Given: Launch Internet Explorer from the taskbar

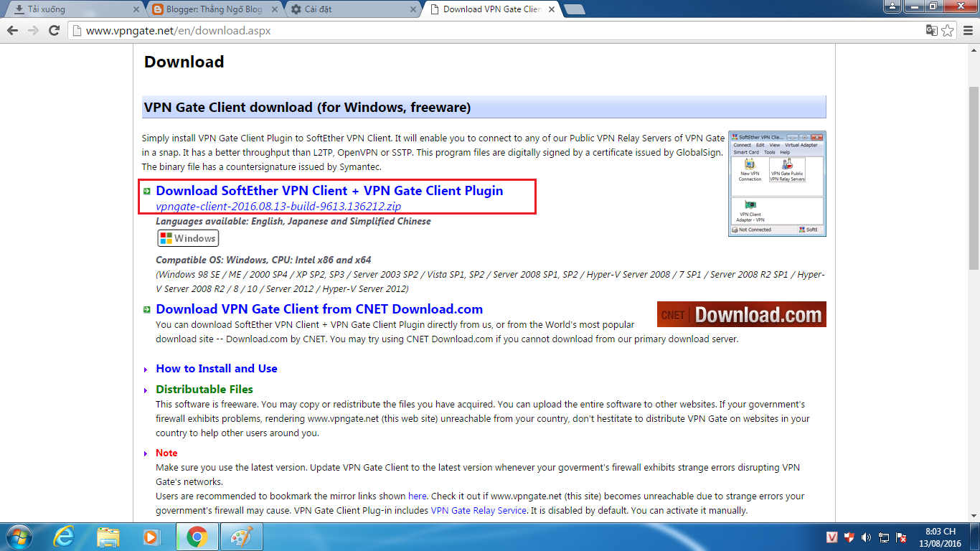Looking at the screenshot, I should pyautogui.click(x=64, y=537).
